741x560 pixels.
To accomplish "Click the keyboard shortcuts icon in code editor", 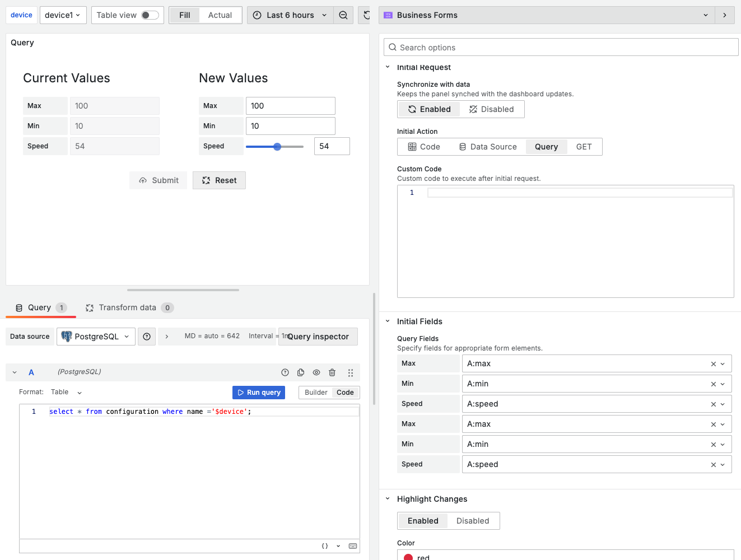I will pos(353,545).
